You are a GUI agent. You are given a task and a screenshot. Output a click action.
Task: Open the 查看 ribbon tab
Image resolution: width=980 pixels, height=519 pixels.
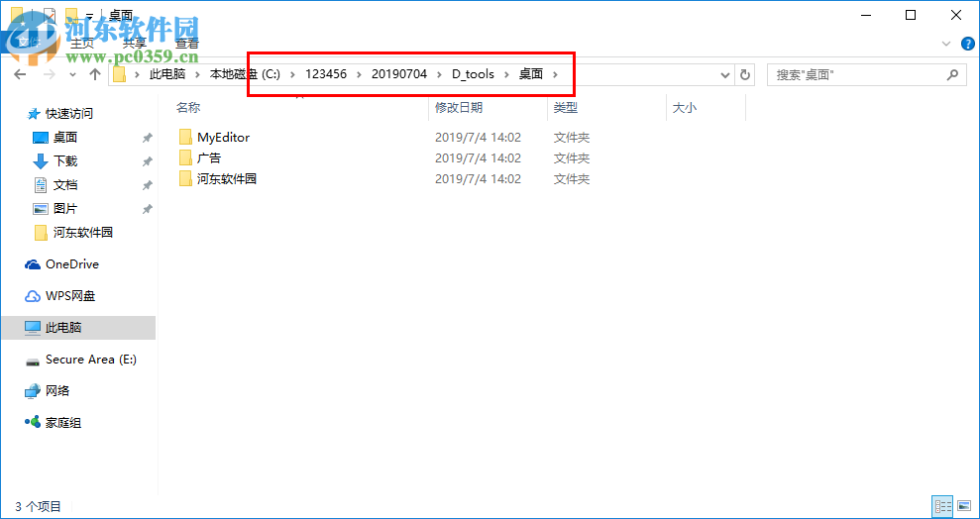coord(187,44)
